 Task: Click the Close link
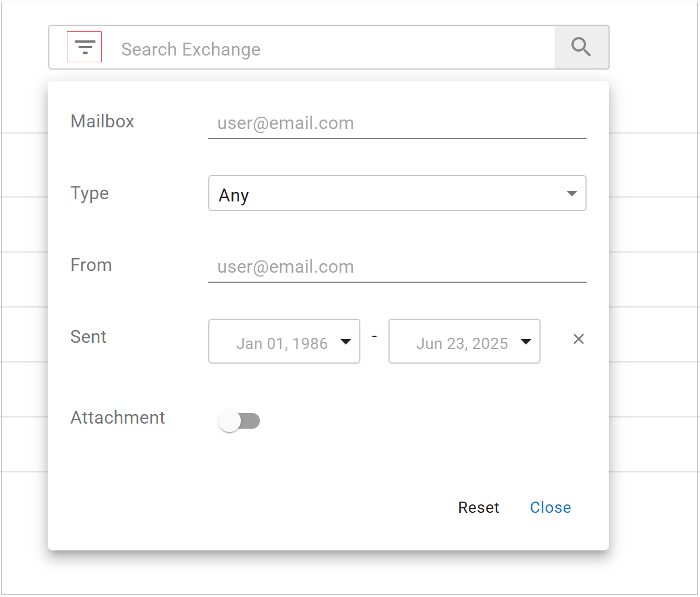tap(551, 507)
